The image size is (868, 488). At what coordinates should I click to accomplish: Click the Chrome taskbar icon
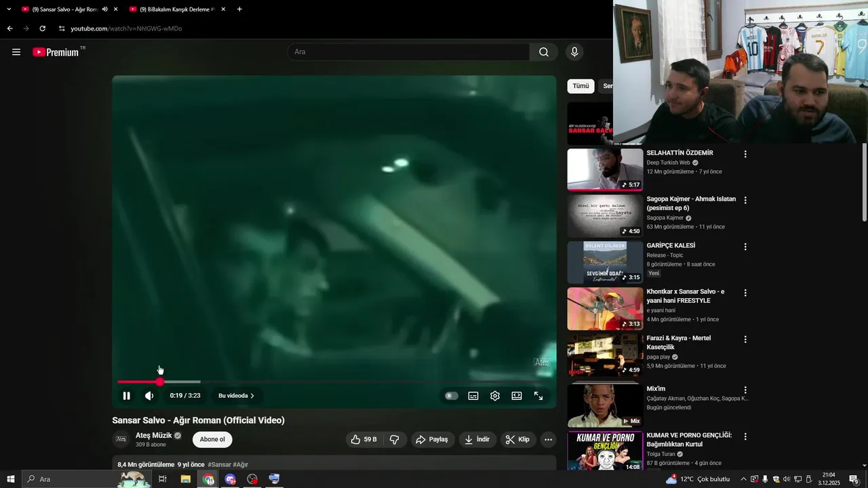click(208, 479)
